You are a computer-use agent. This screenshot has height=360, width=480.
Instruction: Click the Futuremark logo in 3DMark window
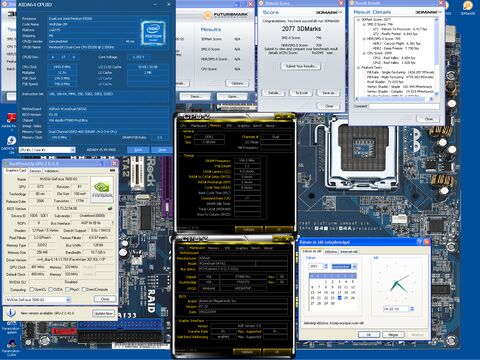tap(226, 15)
